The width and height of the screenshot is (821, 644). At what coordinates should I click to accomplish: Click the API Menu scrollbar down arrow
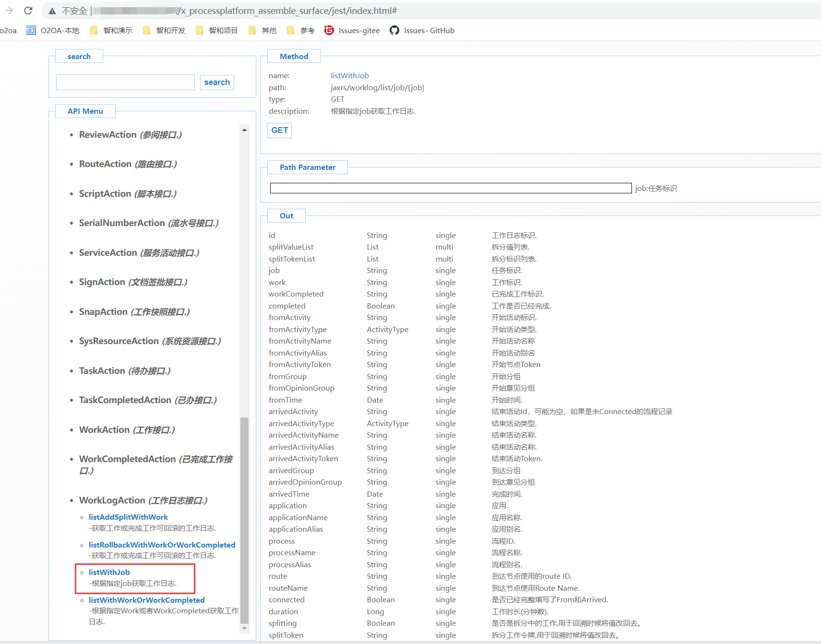click(x=245, y=628)
